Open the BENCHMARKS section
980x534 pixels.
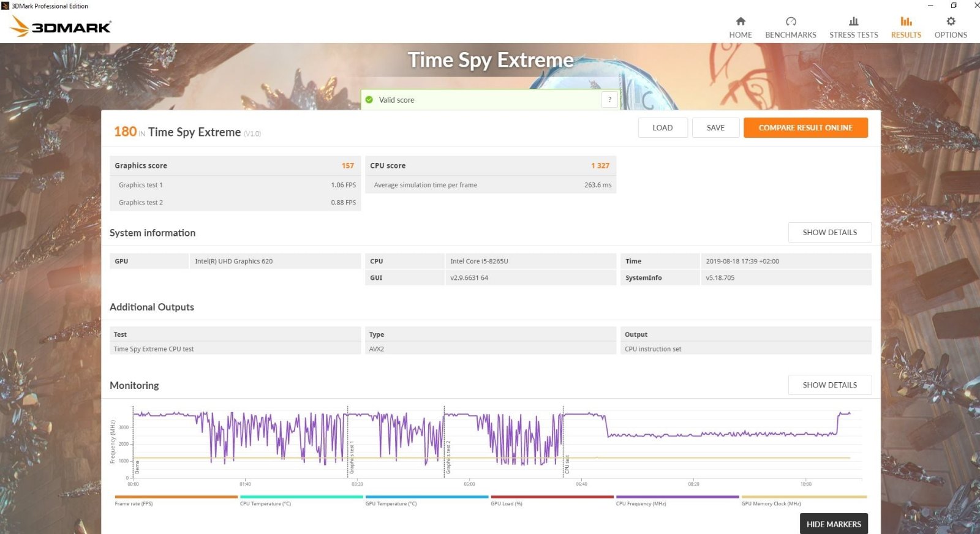pos(790,28)
